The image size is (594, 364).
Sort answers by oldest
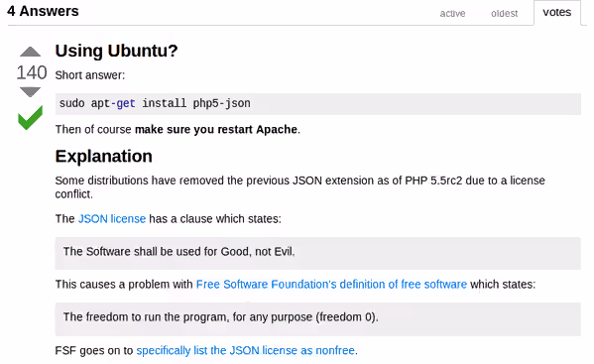[x=504, y=14]
